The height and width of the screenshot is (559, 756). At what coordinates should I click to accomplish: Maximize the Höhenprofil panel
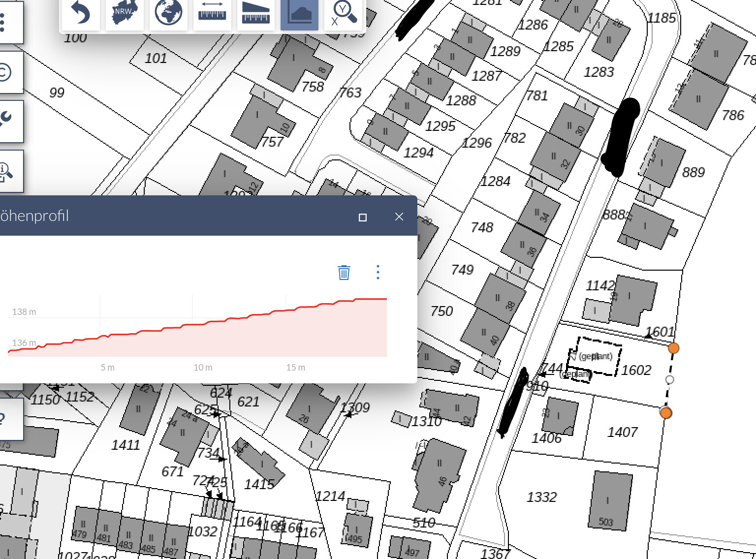363,217
